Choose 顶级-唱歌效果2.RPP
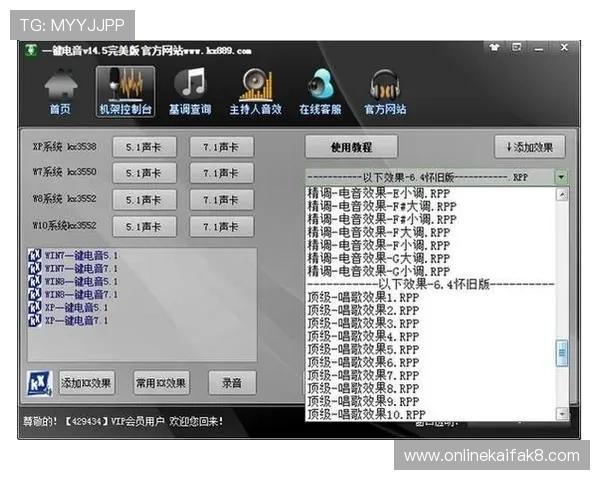The width and height of the screenshot is (600, 480). [x=430, y=311]
